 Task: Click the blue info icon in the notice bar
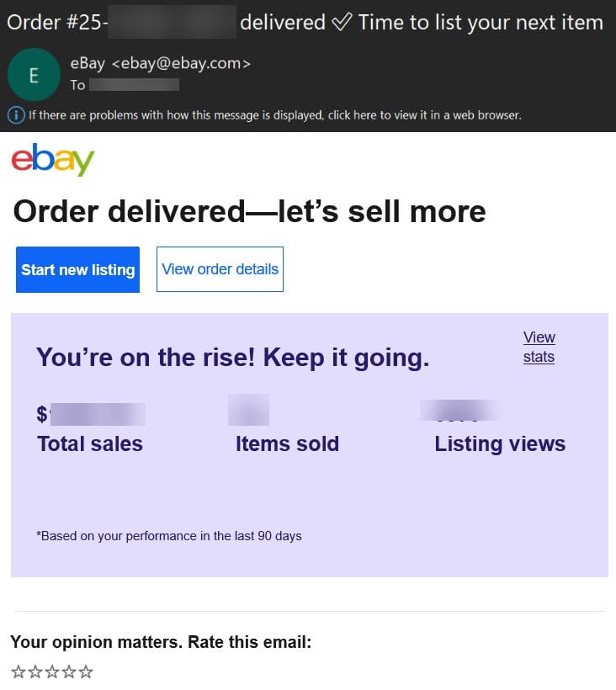coord(16,114)
